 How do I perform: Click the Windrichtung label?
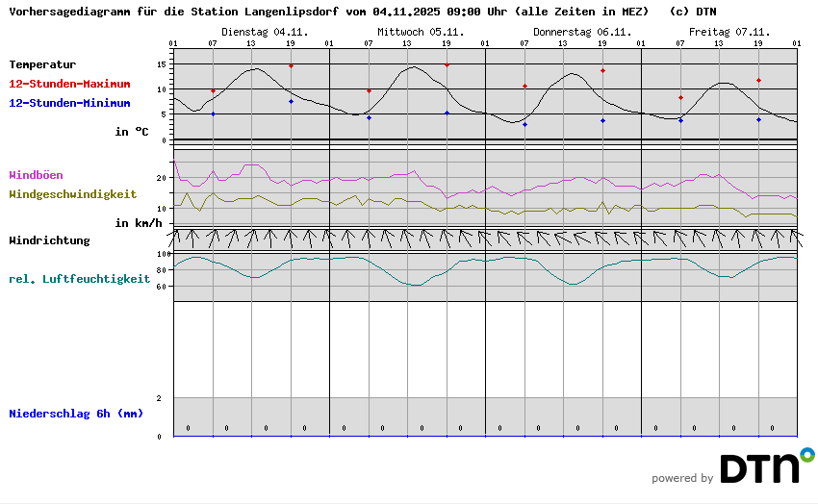click(49, 240)
